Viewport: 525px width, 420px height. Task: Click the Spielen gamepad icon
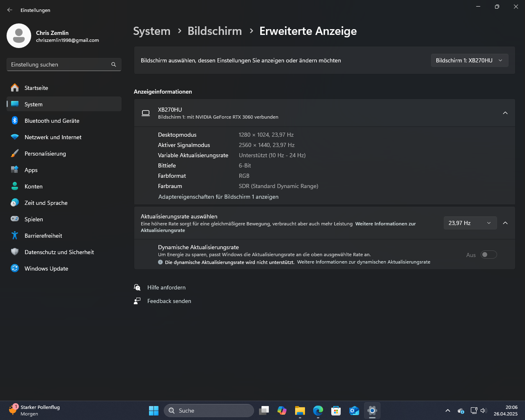tap(15, 219)
